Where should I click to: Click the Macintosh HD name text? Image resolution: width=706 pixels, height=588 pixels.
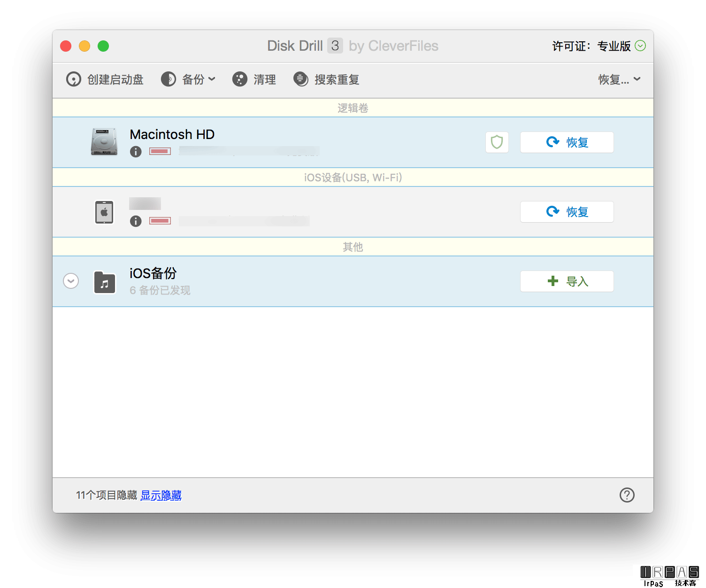pyautogui.click(x=172, y=134)
